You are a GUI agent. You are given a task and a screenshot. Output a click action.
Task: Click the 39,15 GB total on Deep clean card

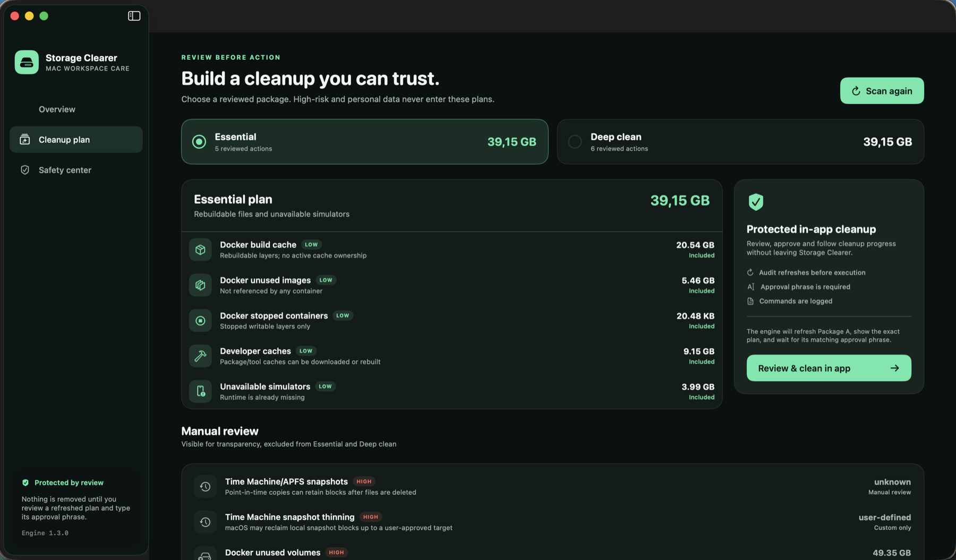click(887, 142)
